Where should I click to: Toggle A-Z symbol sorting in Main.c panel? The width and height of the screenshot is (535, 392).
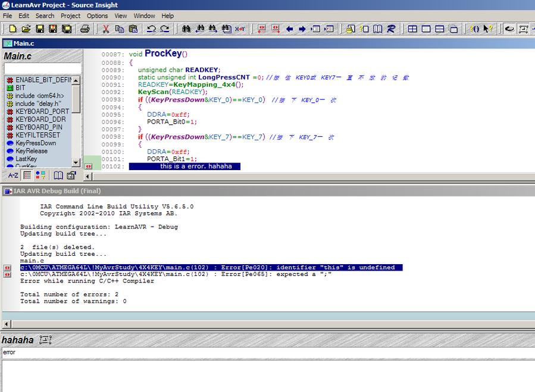[12, 175]
